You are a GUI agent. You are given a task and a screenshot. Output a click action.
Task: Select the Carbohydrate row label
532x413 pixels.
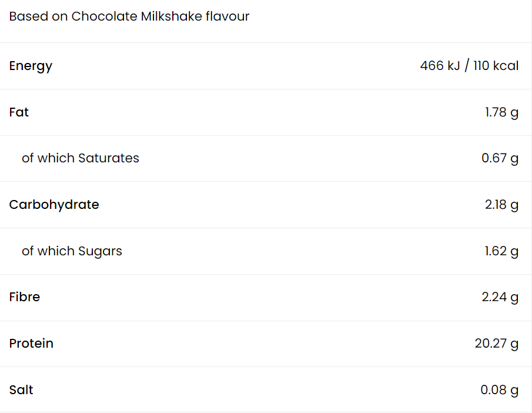click(54, 205)
